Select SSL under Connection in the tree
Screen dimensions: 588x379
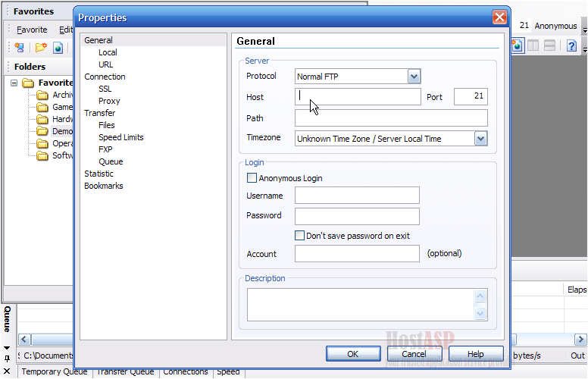click(105, 89)
